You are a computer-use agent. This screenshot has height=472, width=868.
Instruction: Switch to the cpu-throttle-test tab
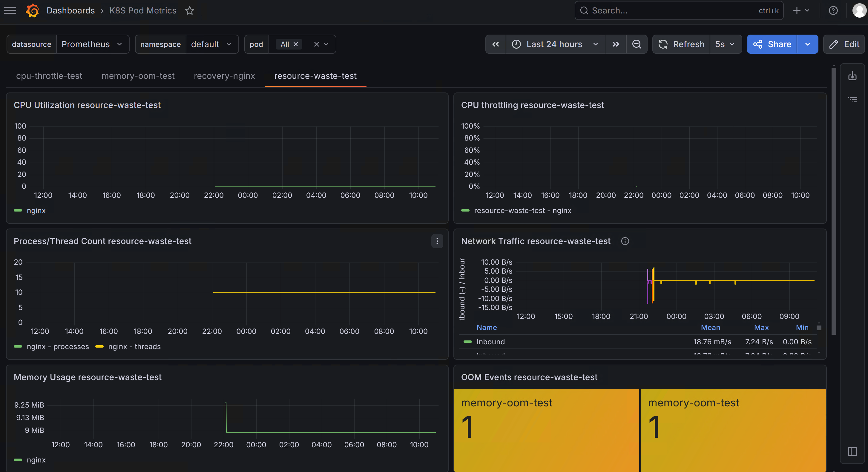pos(49,76)
